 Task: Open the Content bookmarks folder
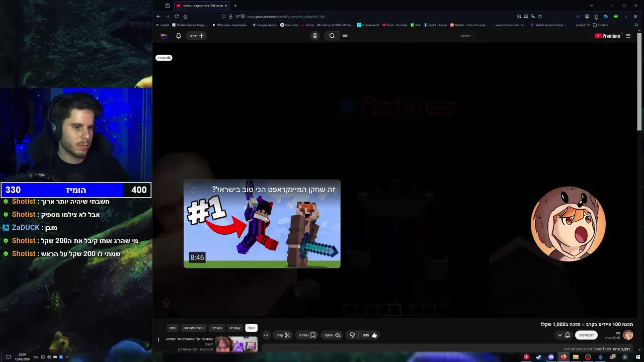[601, 25]
